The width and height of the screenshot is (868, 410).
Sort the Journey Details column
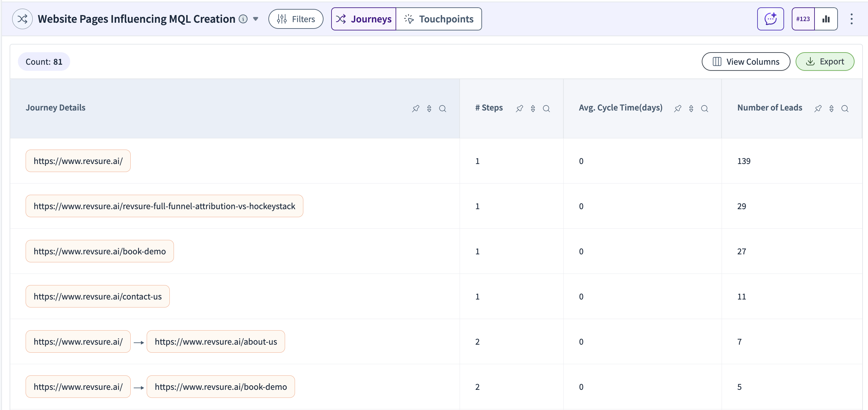coord(429,109)
